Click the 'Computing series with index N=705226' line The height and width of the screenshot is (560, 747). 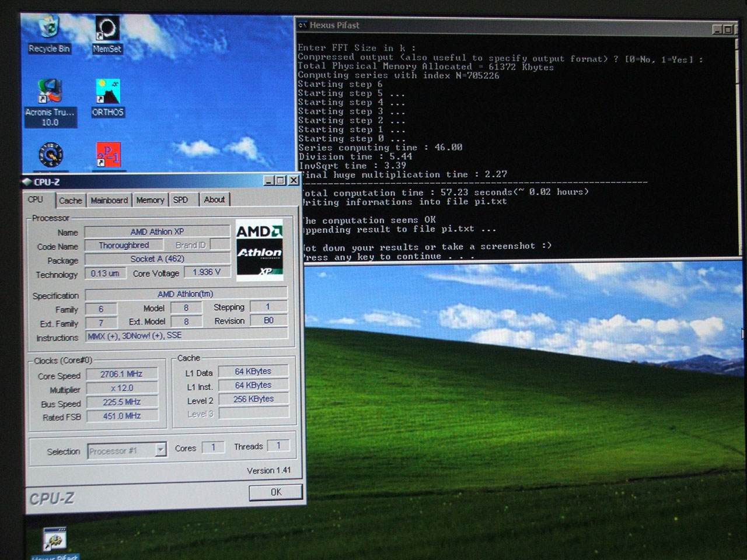coord(399,75)
